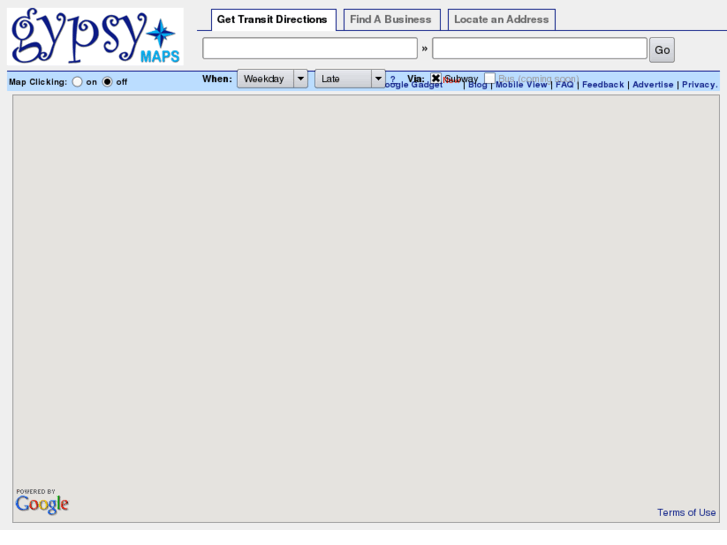Click the Powered by Google logo
The image size is (727, 545).
click(x=42, y=501)
